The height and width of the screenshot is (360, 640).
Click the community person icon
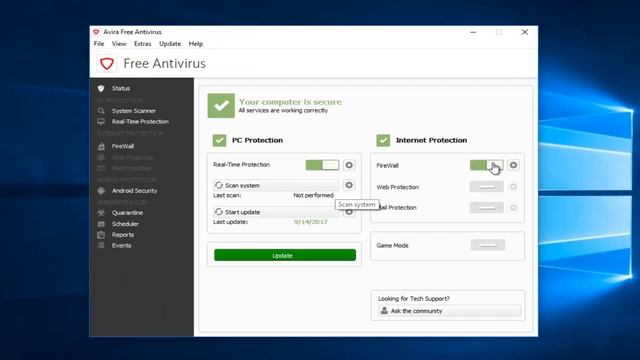click(x=384, y=311)
